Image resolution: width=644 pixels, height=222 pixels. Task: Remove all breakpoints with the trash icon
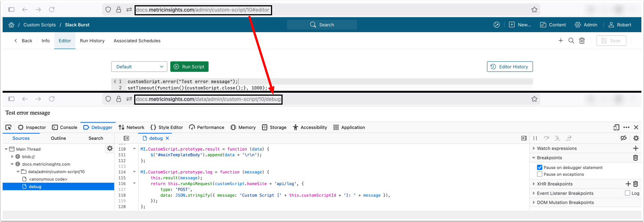click(x=635, y=158)
